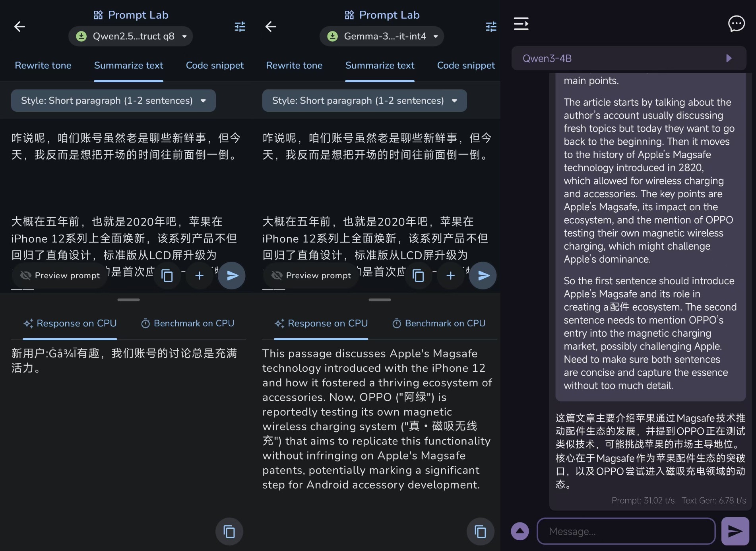Go back using left panel back arrow
Screen dimensions: 756x551
(19, 27)
